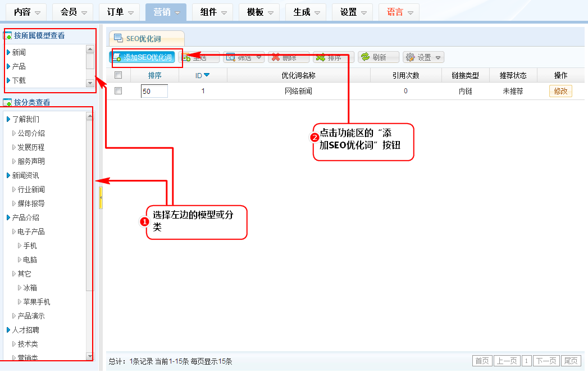Click the 刷新 refresh icon

[365, 57]
